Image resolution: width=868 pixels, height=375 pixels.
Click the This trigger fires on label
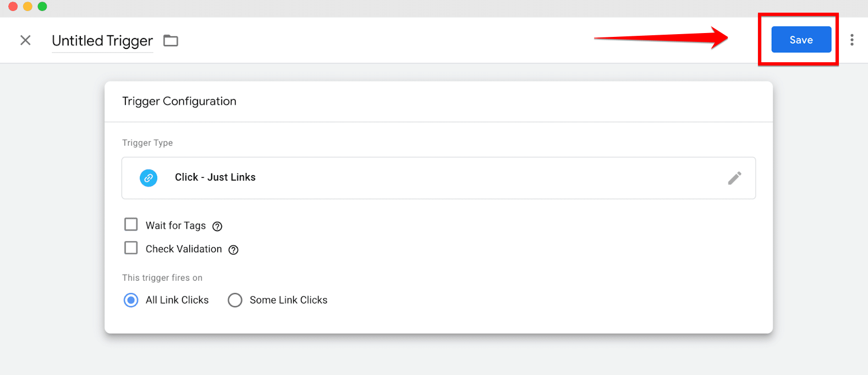(162, 278)
